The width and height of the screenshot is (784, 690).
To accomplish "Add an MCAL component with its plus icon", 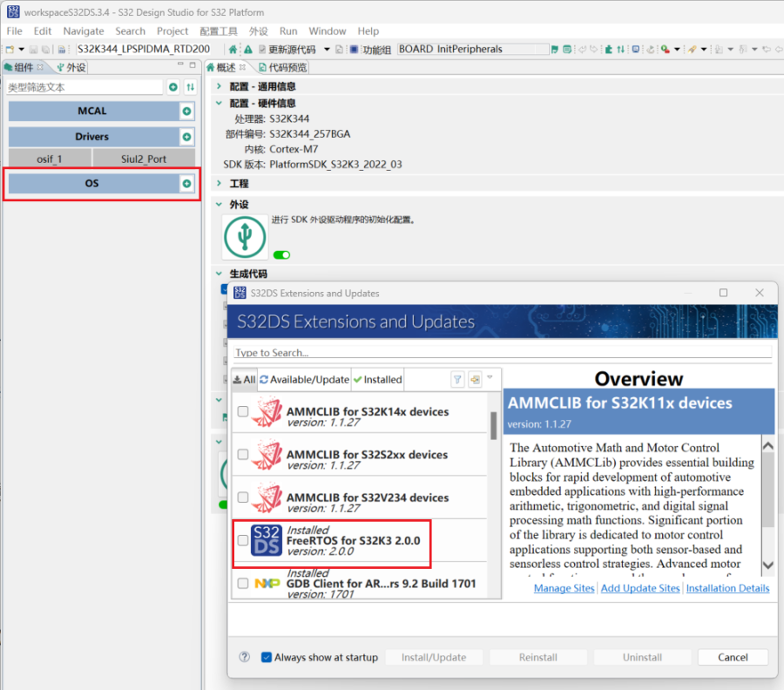I will [x=186, y=111].
